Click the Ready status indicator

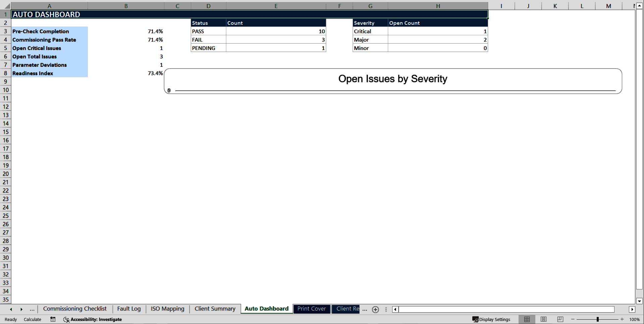click(x=10, y=319)
